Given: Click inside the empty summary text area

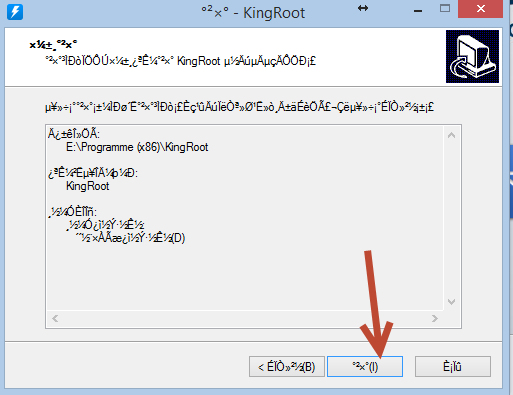Looking at the screenshot, I should (245, 277).
